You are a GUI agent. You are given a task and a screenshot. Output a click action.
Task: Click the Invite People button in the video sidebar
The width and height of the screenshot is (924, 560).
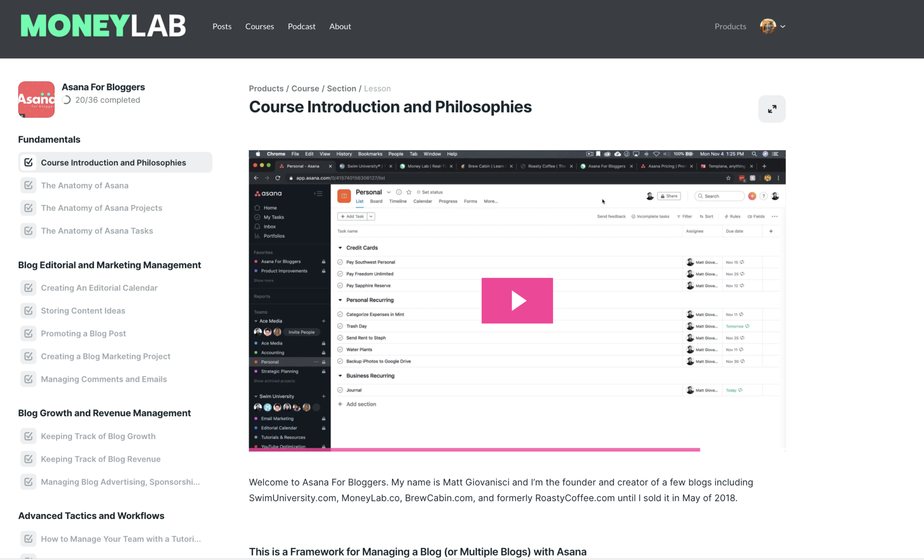(301, 332)
